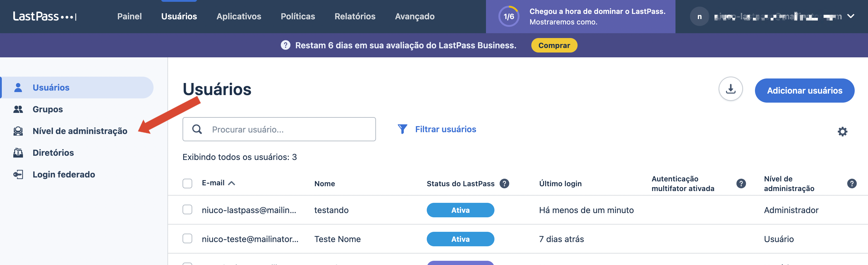The width and height of the screenshot is (868, 265).
Task: Click Autenticação multifator ativada column header
Action: [683, 184]
